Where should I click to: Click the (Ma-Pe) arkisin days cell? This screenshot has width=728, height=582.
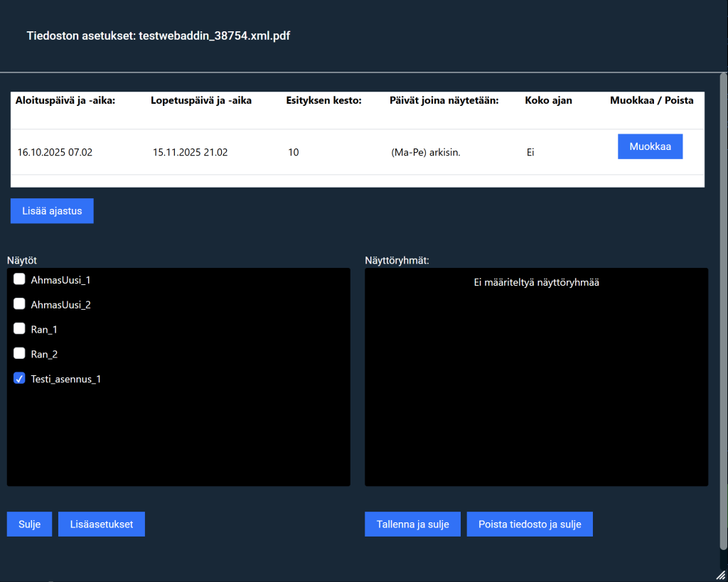tap(426, 152)
